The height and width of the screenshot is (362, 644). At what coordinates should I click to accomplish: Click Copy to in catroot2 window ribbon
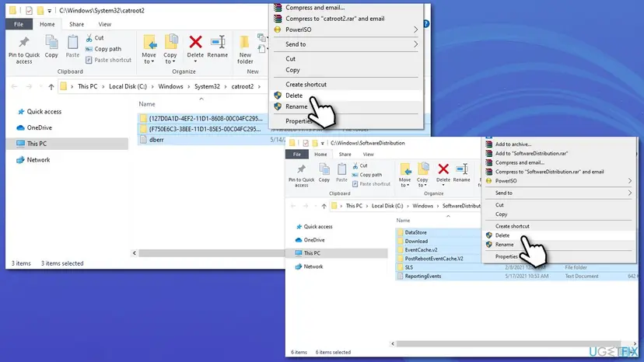click(170, 49)
